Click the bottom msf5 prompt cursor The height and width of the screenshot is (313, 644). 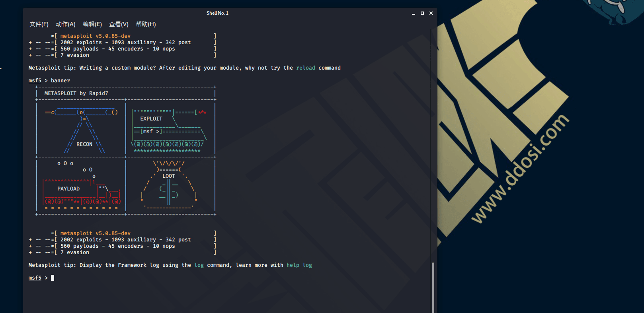[53, 278]
